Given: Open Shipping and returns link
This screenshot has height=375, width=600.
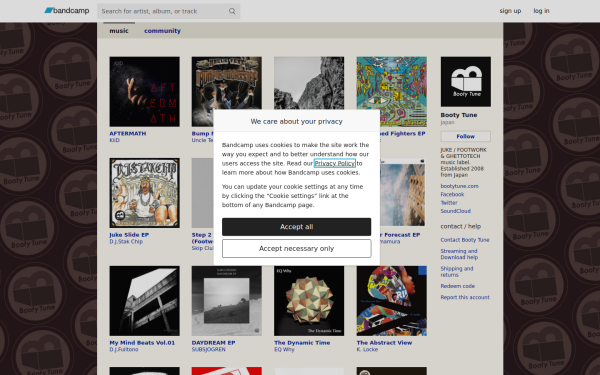Looking at the screenshot, I should (457, 272).
